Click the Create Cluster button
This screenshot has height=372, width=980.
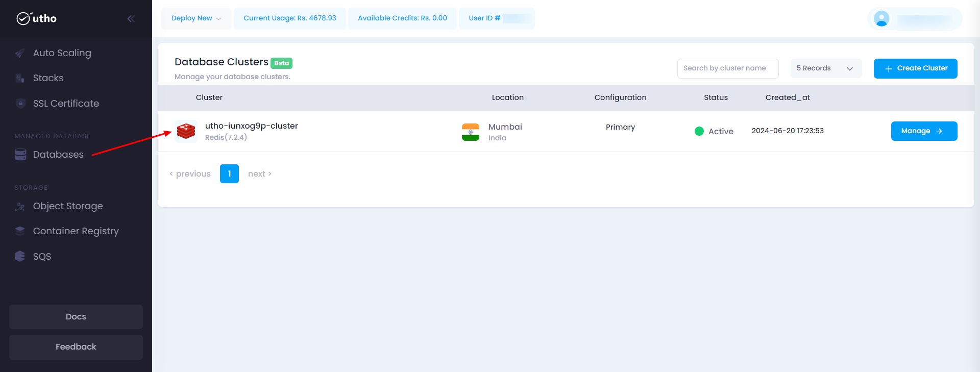915,68
